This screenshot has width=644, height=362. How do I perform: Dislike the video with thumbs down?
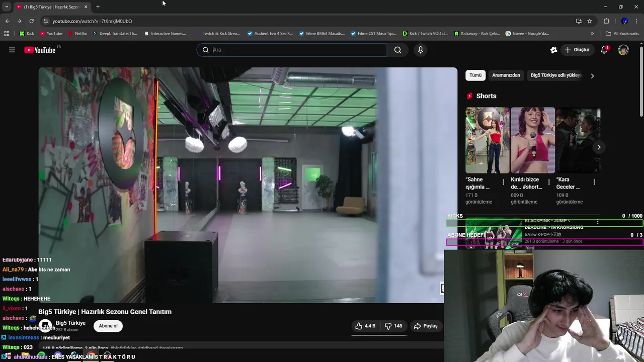[393, 326]
